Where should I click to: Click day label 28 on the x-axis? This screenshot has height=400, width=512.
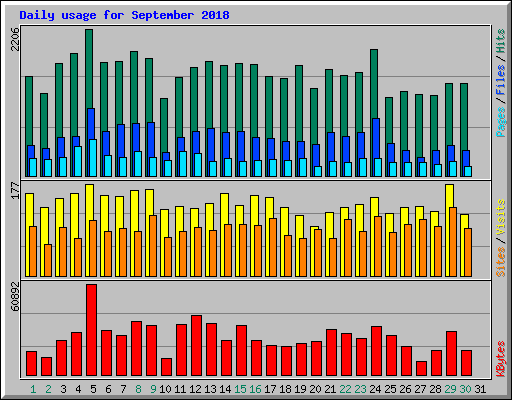[x=435, y=389]
